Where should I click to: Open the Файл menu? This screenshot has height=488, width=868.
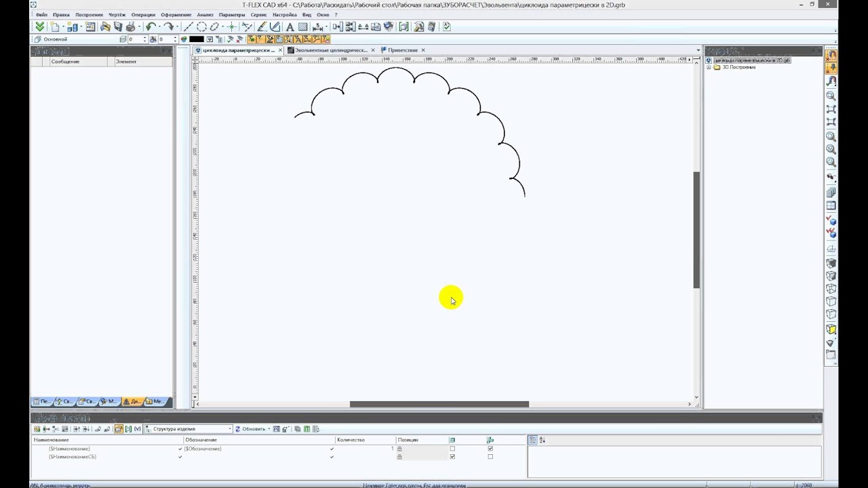pyautogui.click(x=41, y=14)
